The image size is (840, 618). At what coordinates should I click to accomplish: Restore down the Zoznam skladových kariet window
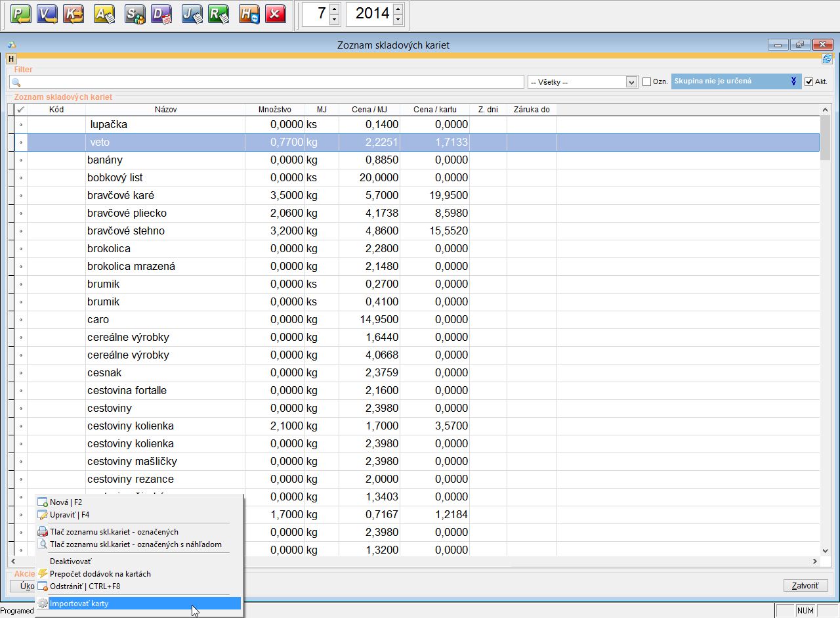[x=800, y=45]
